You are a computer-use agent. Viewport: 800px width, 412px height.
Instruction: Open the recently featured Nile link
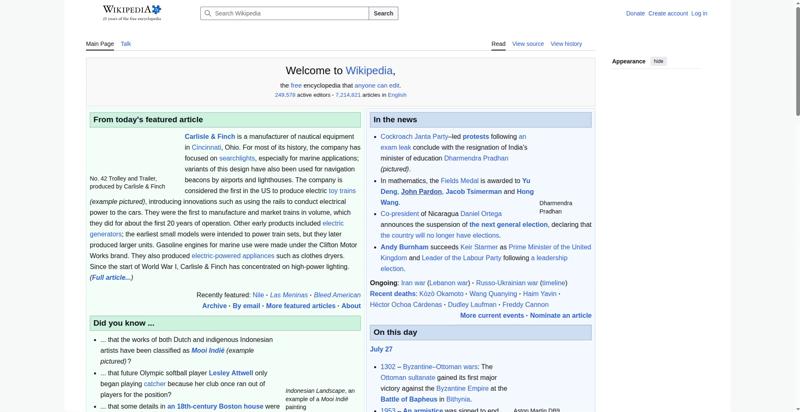[x=258, y=295]
